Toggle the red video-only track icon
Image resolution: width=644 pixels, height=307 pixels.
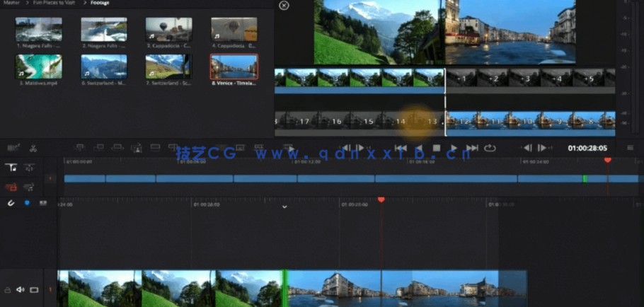11,187
